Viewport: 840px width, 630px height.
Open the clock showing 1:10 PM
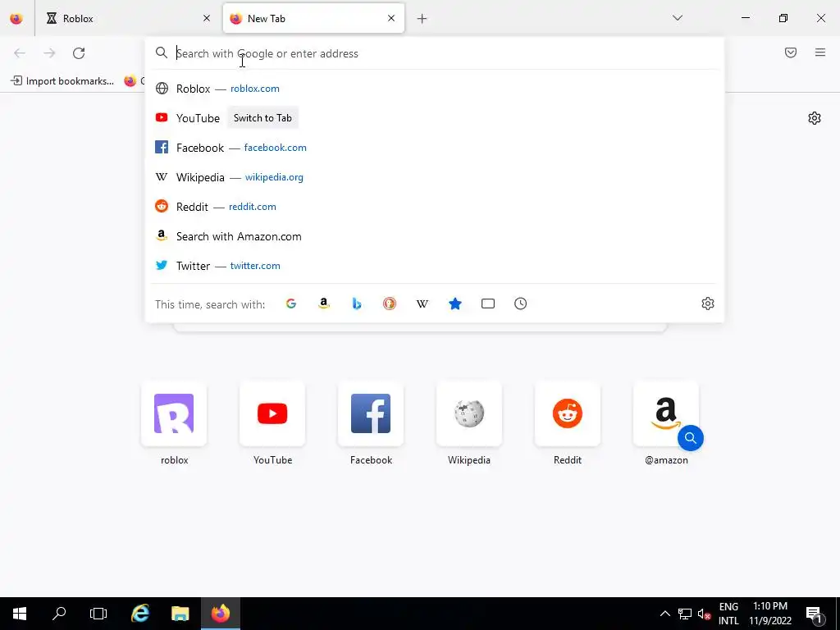pos(770,614)
